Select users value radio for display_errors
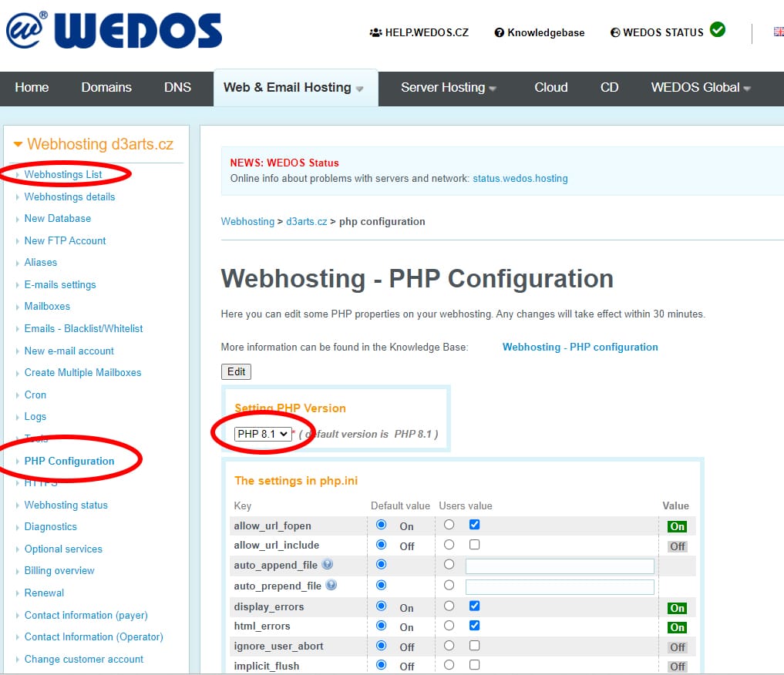784x675 pixels. [x=449, y=606]
